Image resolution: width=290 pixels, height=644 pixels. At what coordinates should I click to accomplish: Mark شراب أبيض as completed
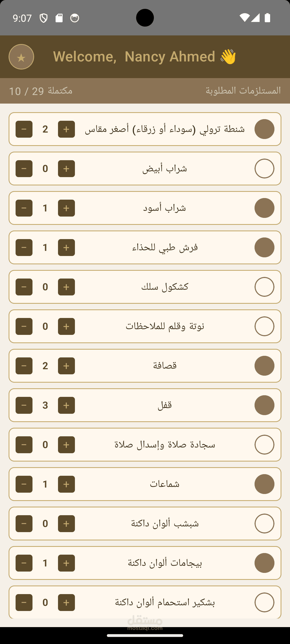(x=264, y=169)
